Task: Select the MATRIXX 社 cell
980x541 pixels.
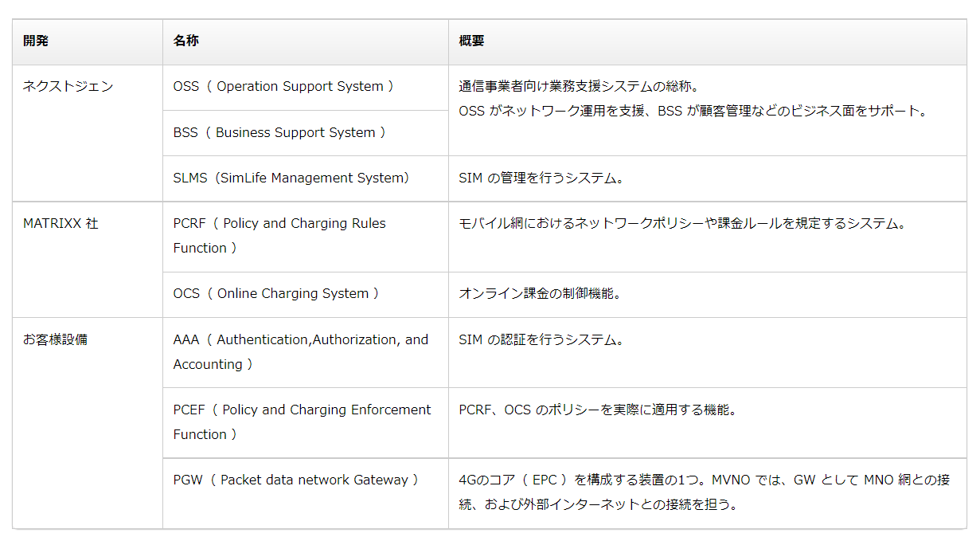Action: [x=61, y=224]
